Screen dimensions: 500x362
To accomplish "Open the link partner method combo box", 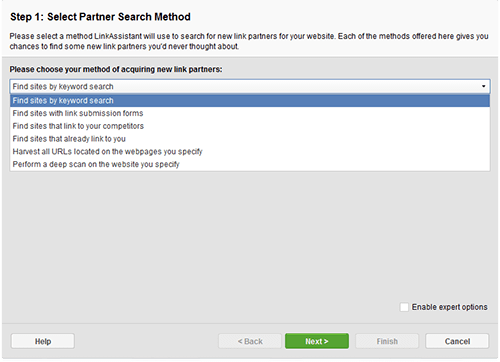I will point(250,86).
